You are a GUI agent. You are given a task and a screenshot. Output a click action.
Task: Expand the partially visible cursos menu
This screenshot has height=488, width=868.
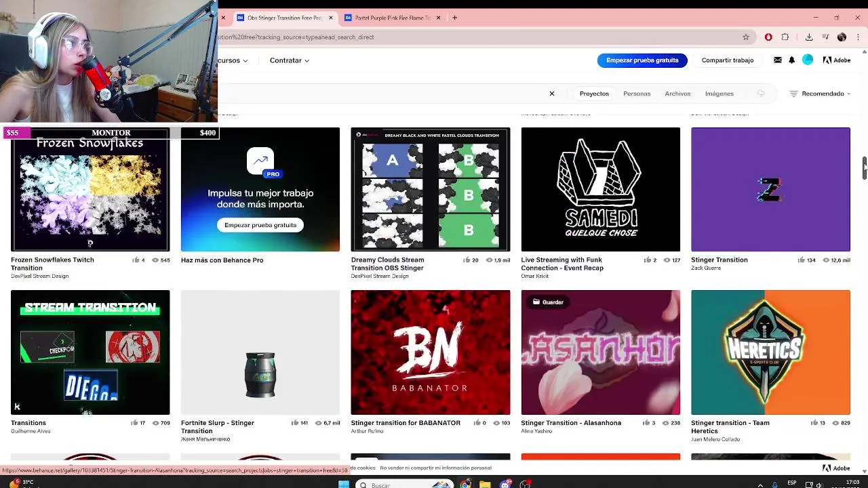click(x=233, y=60)
